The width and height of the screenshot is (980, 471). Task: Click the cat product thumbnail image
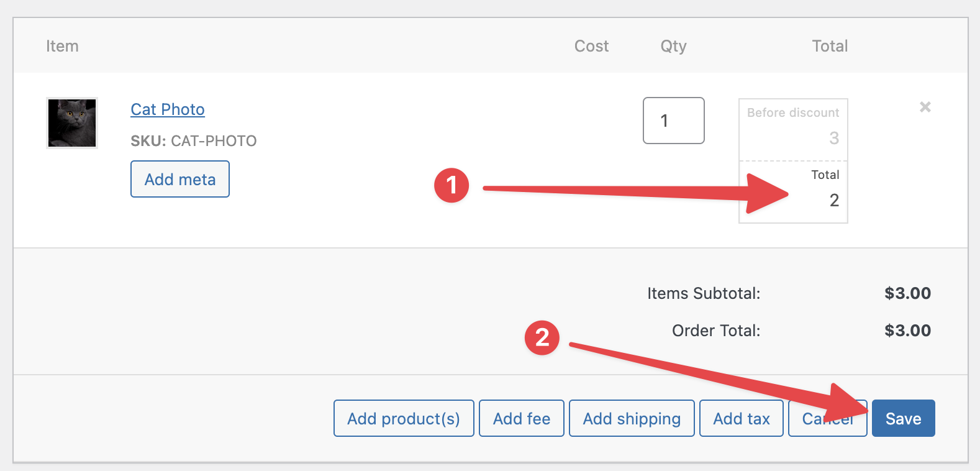click(x=72, y=123)
